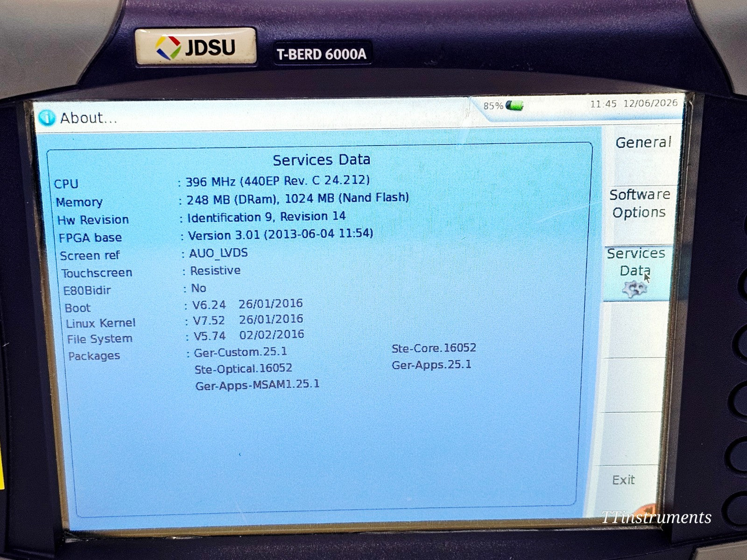Image resolution: width=747 pixels, height=560 pixels.
Task: Click the Boot label
Action: coord(78,308)
